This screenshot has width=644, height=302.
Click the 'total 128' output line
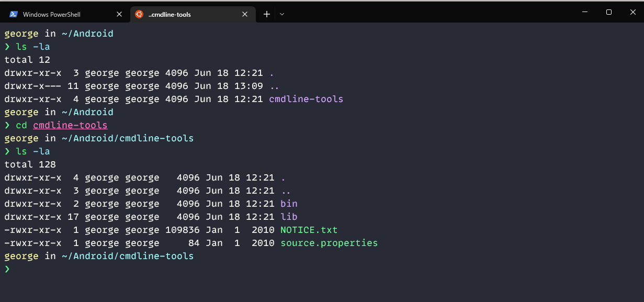coord(30,164)
